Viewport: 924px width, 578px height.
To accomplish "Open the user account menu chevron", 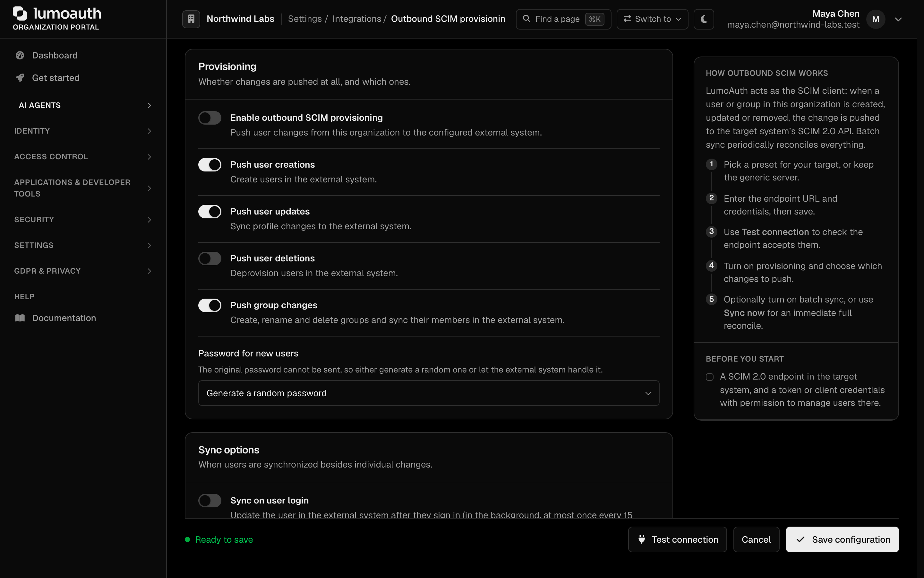I will click(x=898, y=19).
